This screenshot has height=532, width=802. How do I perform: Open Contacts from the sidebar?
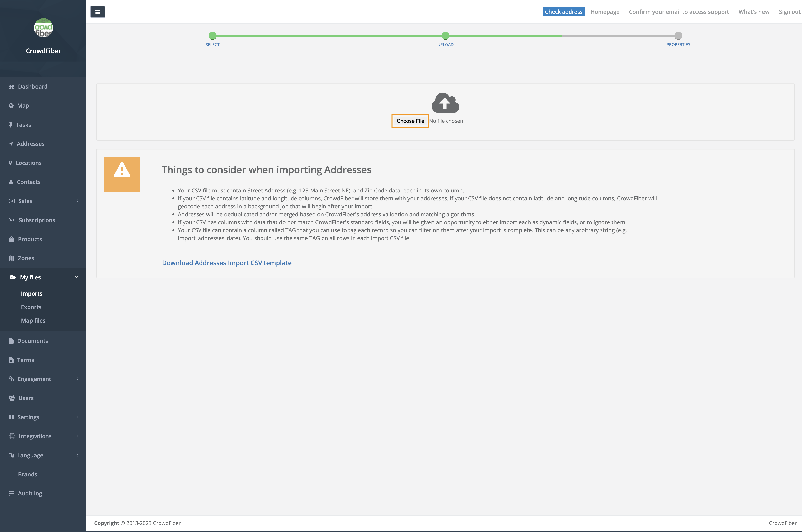(28, 182)
